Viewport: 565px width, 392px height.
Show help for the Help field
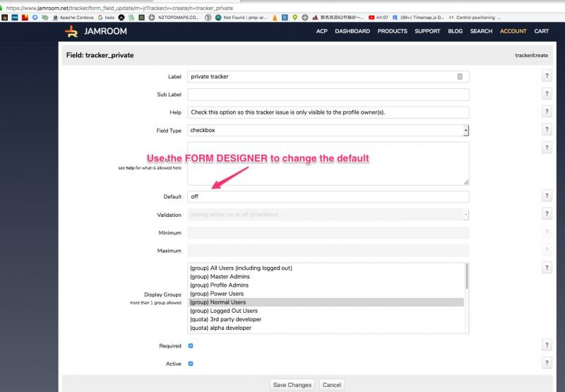pyautogui.click(x=547, y=112)
